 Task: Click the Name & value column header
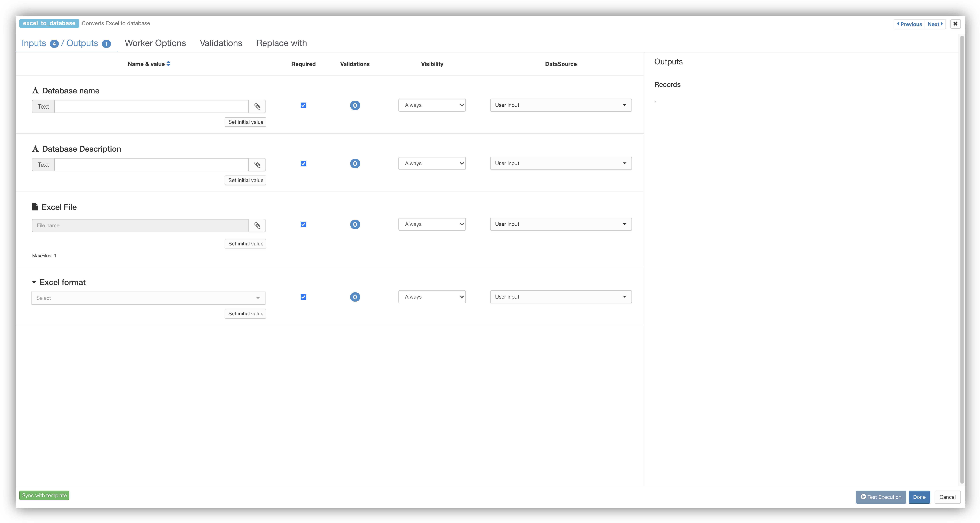146,64
